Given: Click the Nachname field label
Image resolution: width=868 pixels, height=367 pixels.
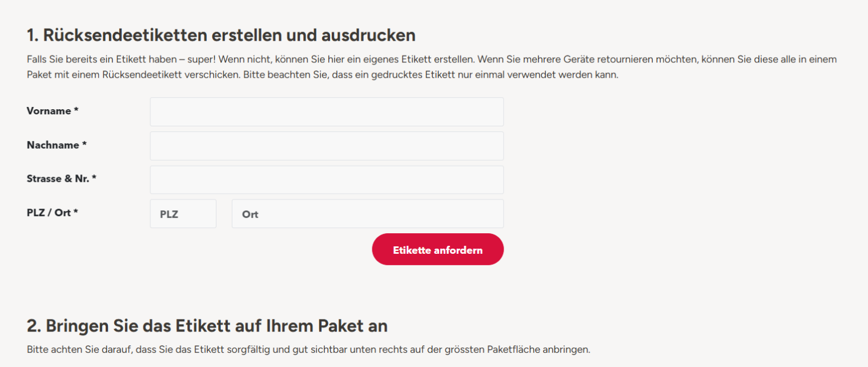Looking at the screenshot, I should pyautogui.click(x=53, y=145).
